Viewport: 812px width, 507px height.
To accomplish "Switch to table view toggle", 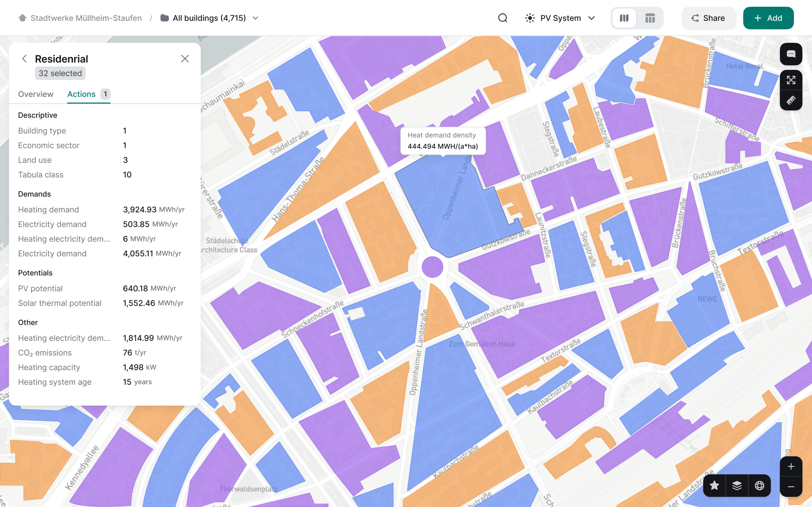I will pos(650,18).
